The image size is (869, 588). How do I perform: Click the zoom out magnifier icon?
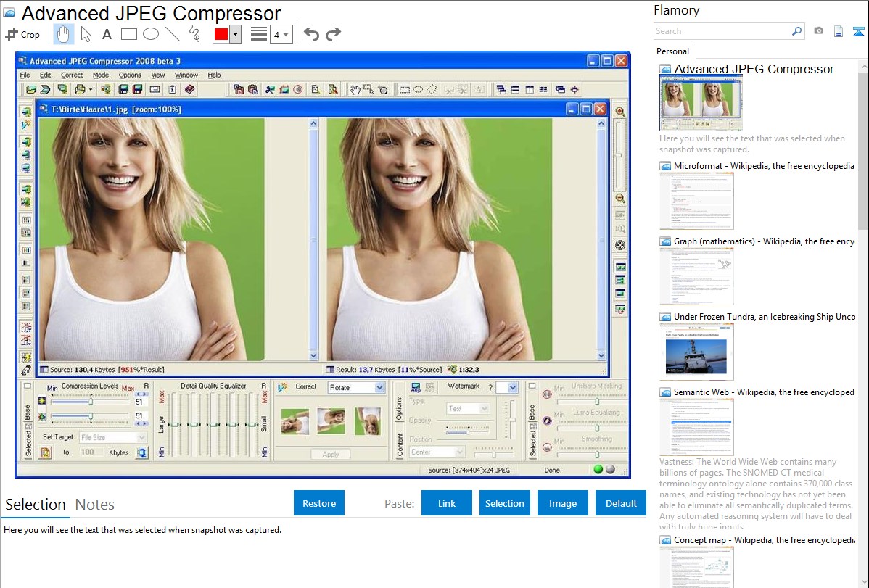(x=620, y=199)
